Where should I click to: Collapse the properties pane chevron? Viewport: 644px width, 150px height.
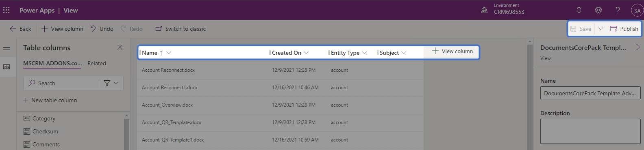[637, 47]
